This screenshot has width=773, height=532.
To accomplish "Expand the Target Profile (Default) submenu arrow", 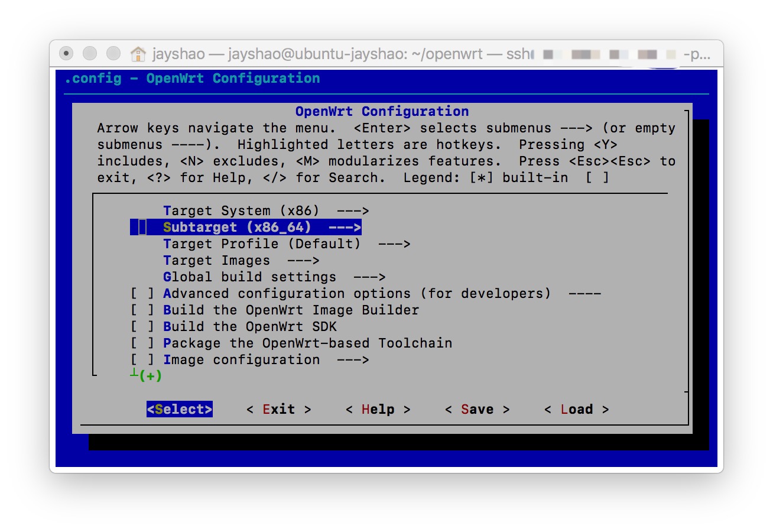I will pyautogui.click(x=394, y=244).
